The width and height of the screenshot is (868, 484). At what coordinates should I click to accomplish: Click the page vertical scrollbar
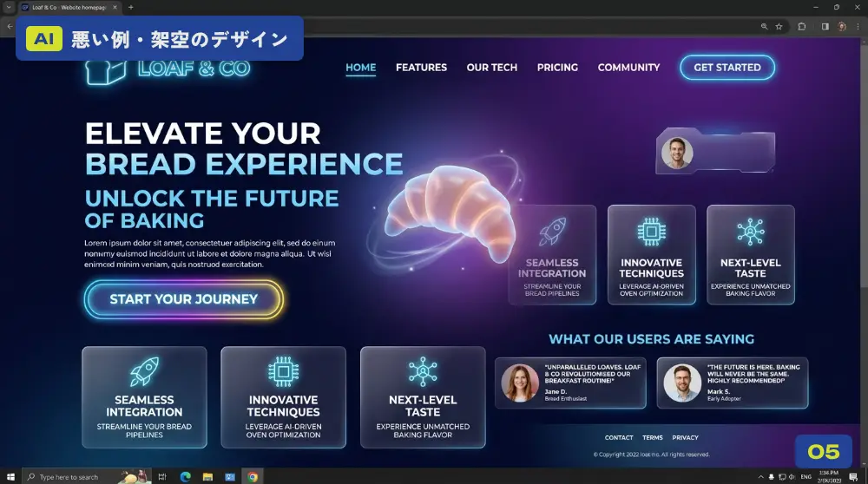tap(865, 166)
